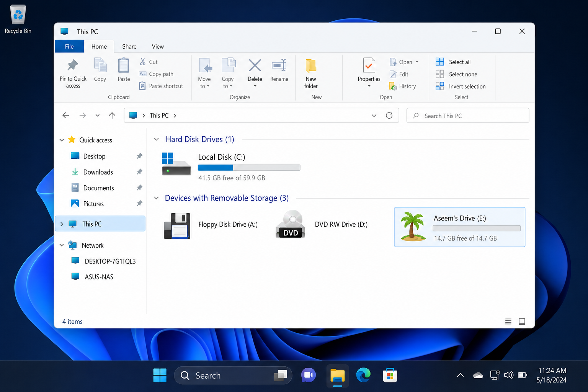This screenshot has height=392, width=588.
Task: Create a New folder
Action: pyautogui.click(x=311, y=73)
